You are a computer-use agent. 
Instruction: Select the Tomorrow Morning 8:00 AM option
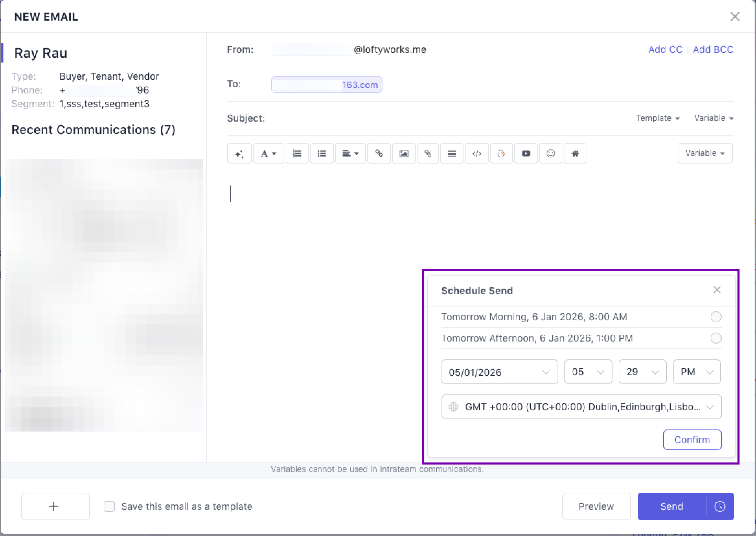[x=716, y=317]
